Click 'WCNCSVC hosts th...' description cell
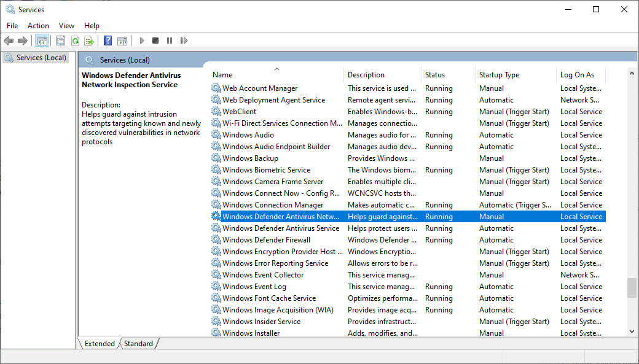Viewport: 639px width, 364px height. pyautogui.click(x=382, y=193)
